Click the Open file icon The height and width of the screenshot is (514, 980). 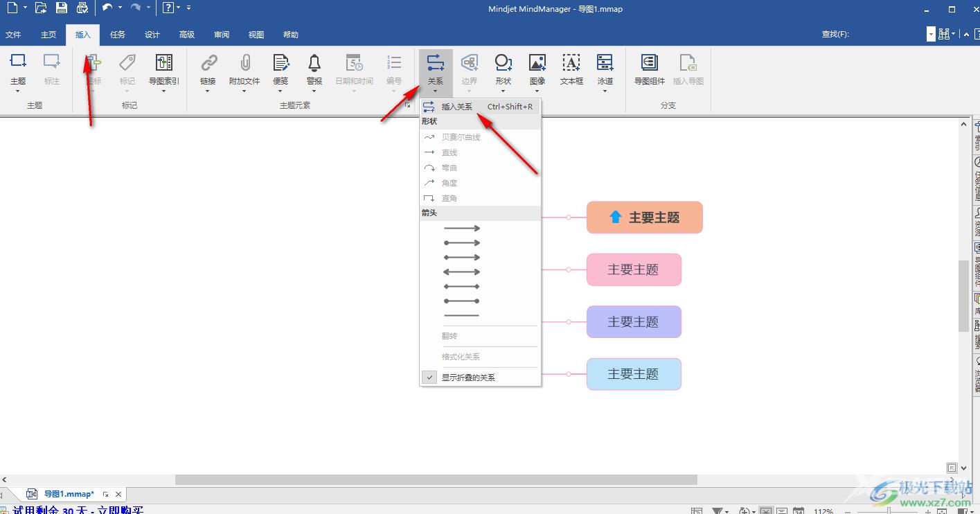[x=41, y=8]
